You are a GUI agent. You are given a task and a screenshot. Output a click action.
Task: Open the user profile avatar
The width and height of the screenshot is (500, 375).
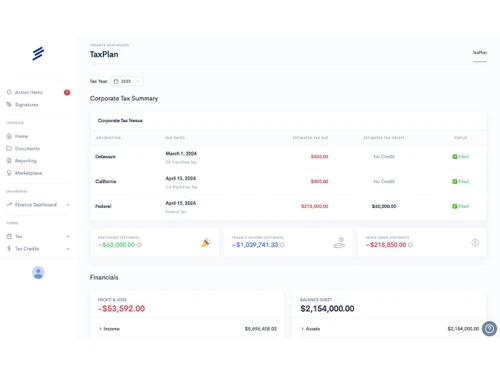(38, 273)
